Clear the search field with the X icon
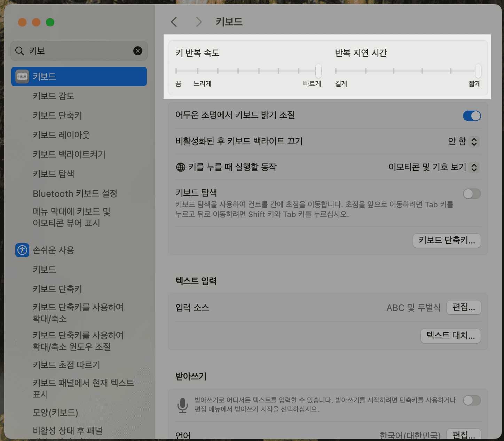This screenshot has width=504, height=441. pyautogui.click(x=138, y=51)
